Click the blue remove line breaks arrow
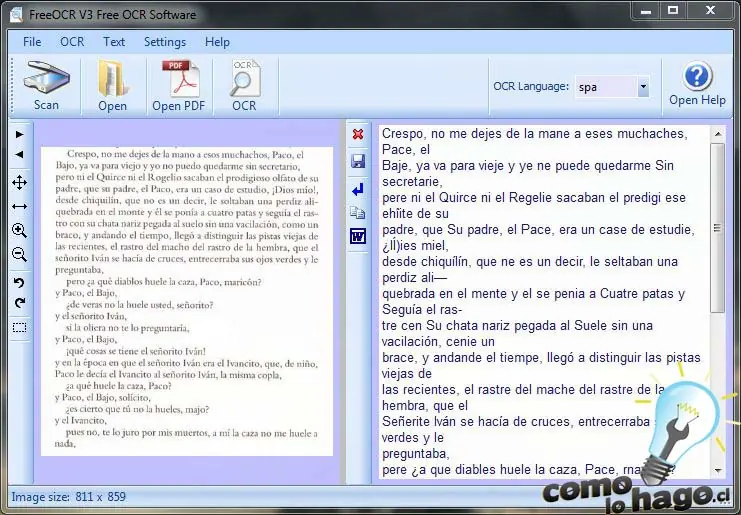This screenshot has height=515, width=741. (358, 189)
